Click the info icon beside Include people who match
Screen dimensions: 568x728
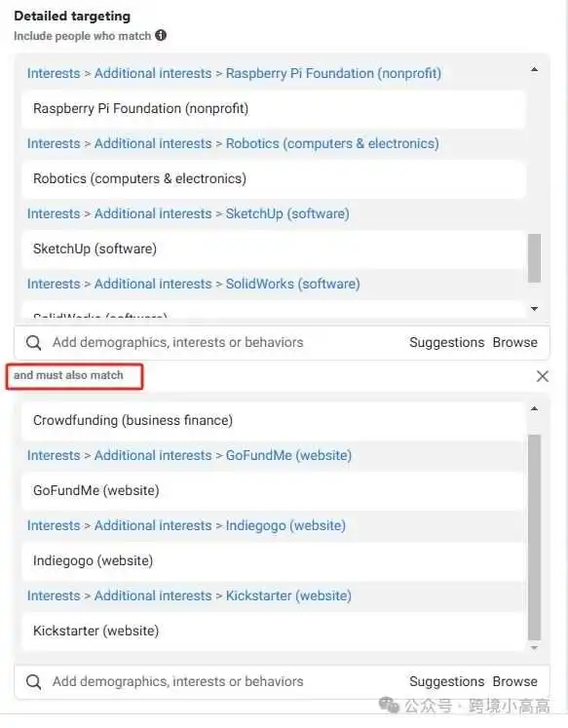click(x=161, y=35)
